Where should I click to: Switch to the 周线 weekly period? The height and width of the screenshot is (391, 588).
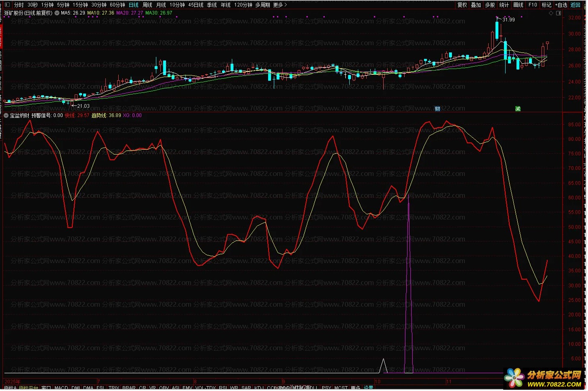tap(147, 5)
